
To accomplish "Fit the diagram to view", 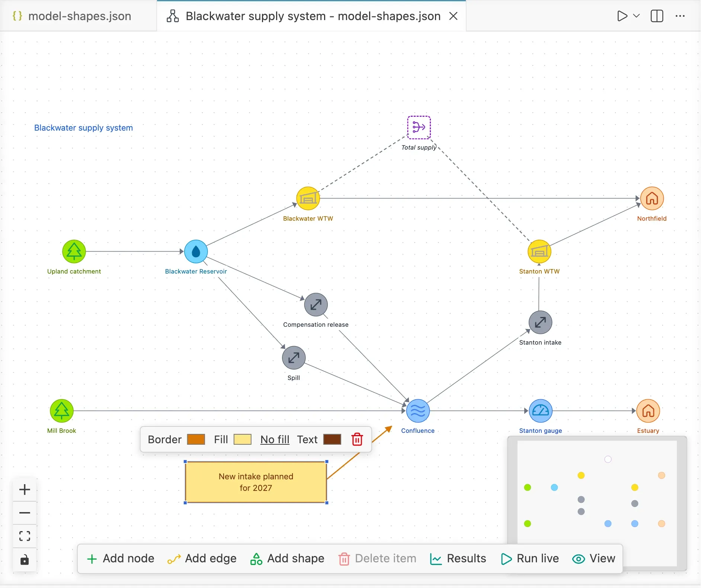I will (25, 536).
